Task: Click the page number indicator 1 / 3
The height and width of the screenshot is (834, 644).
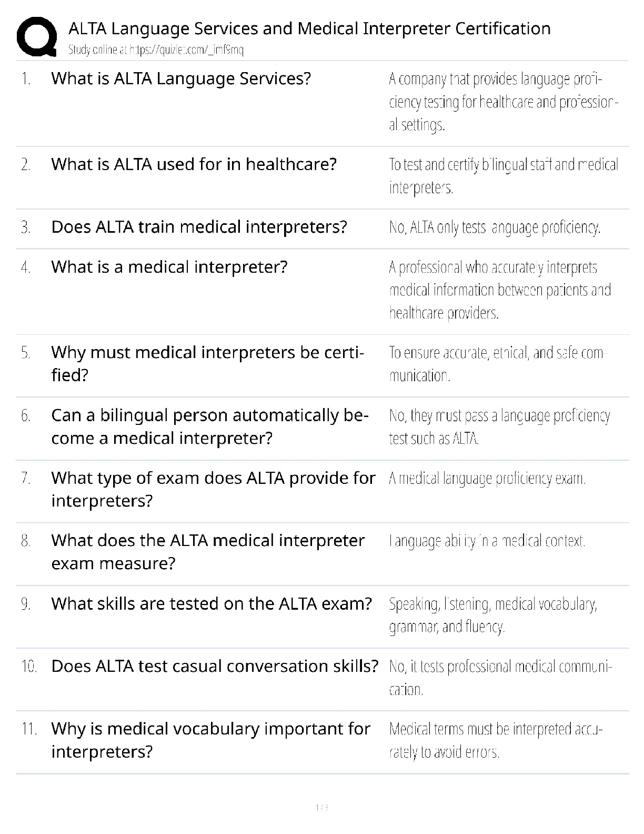Action: (x=322, y=807)
